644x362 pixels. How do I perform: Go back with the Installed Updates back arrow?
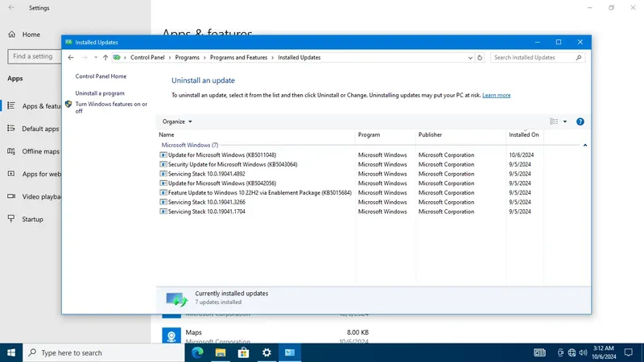[71, 57]
